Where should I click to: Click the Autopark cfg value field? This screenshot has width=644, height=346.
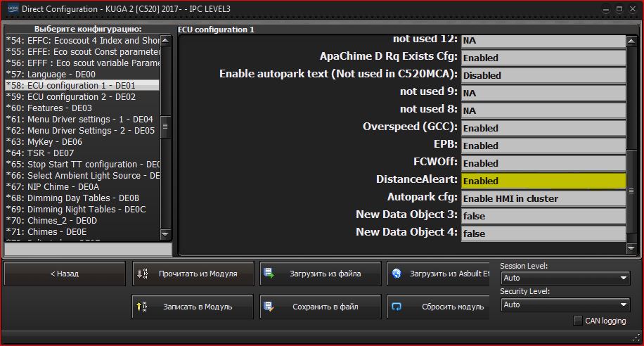click(x=542, y=198)
